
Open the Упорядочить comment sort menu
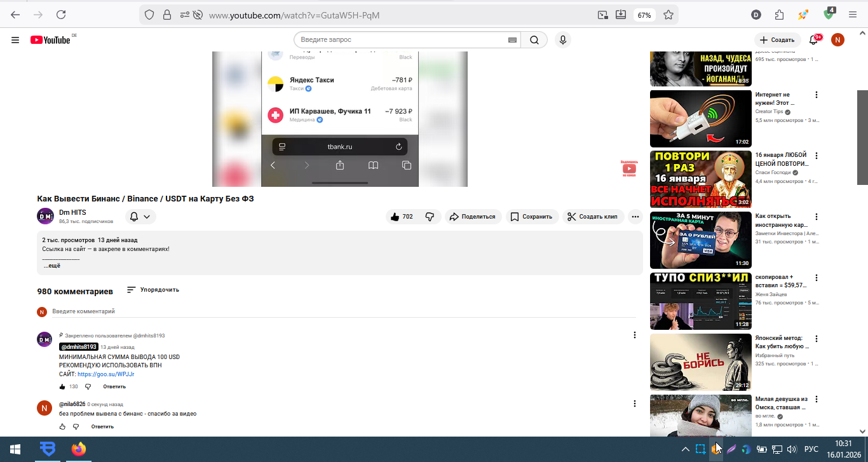point(153,290)
